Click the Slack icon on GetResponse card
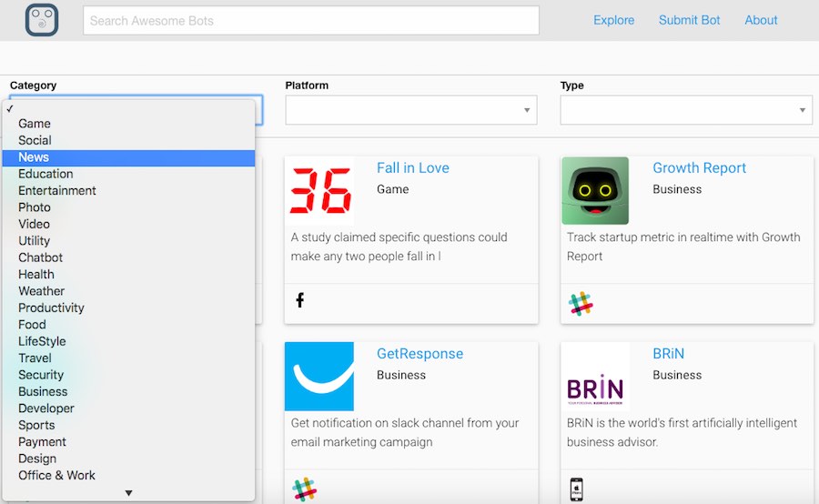Screen dimensions: 819x504 click(304, 489)
